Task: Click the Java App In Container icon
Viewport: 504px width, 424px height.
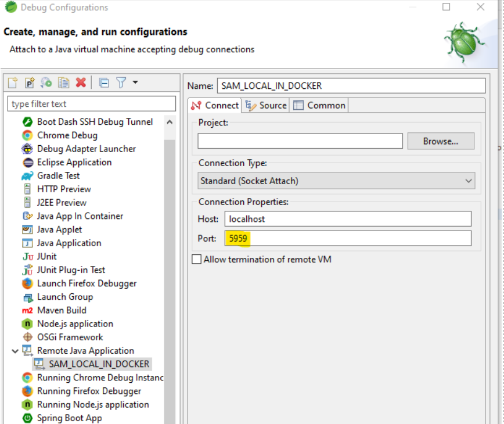Action: 28,216
